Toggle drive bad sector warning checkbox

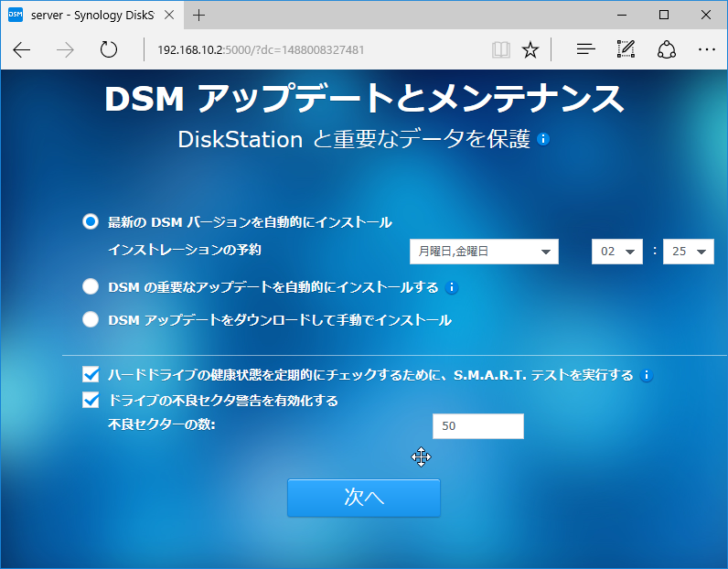click(x=91, y=400)
